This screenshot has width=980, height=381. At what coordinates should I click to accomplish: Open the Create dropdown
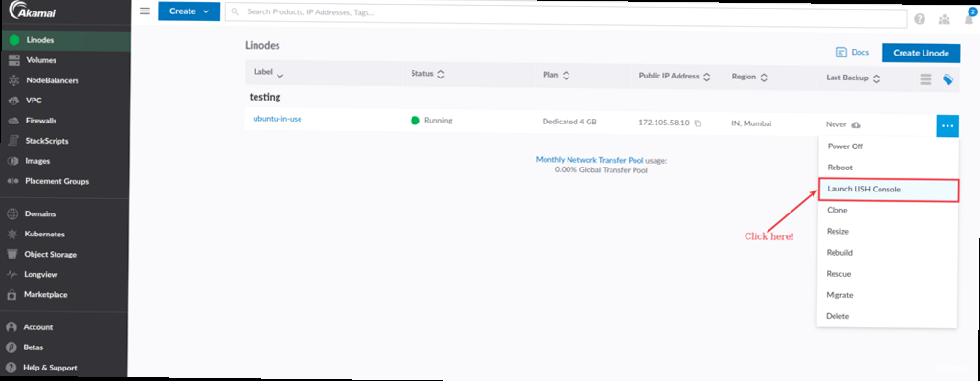click(x=189, y=11)
